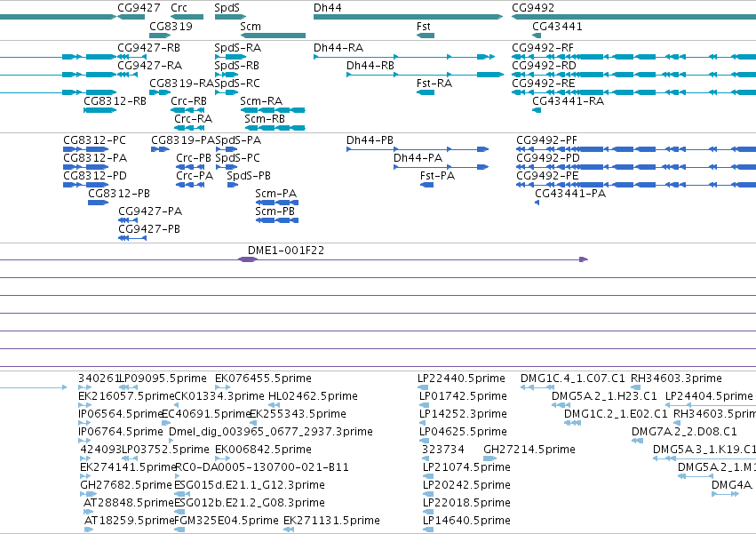Click EST LP01742.5prime
This screenshot has height=534, width=756.
coord(425,405)
